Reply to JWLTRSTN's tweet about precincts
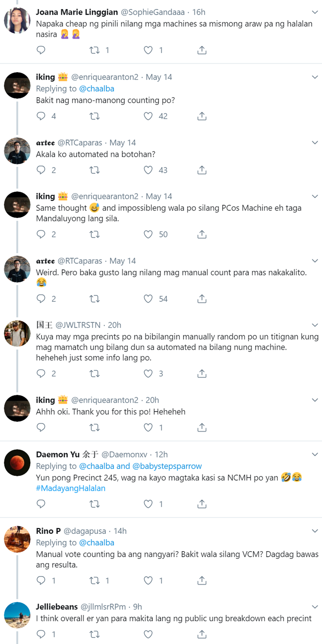This screenshot has height=644, width=322. pos(41,374)
